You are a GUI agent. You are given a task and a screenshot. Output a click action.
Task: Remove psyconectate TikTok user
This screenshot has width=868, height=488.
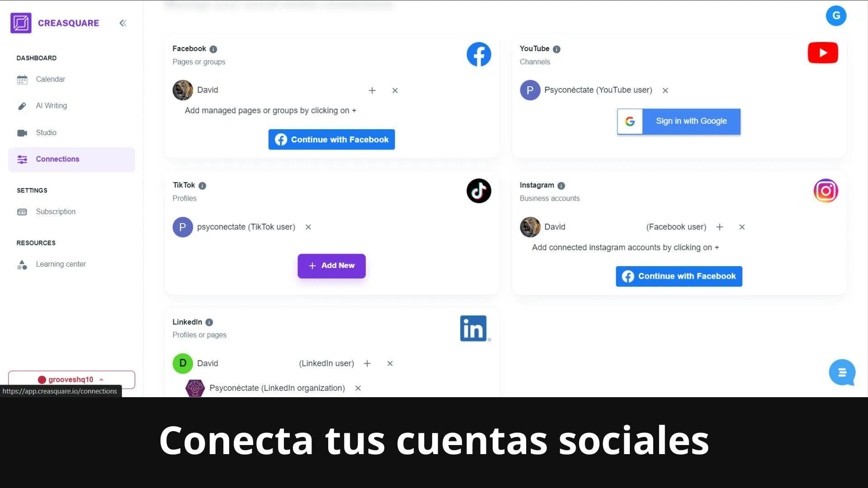click(x=308, y=226)
